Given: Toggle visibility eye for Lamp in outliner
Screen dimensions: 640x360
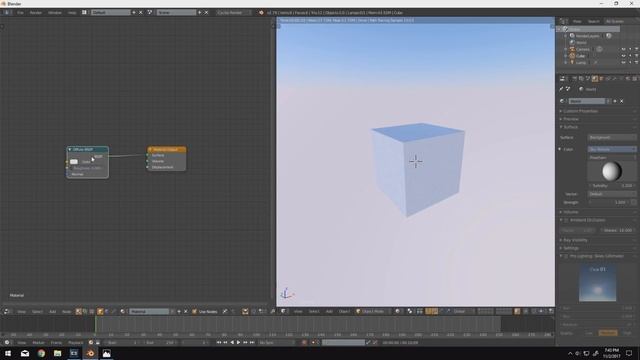Looking at the screenshot, I should 623,62.
